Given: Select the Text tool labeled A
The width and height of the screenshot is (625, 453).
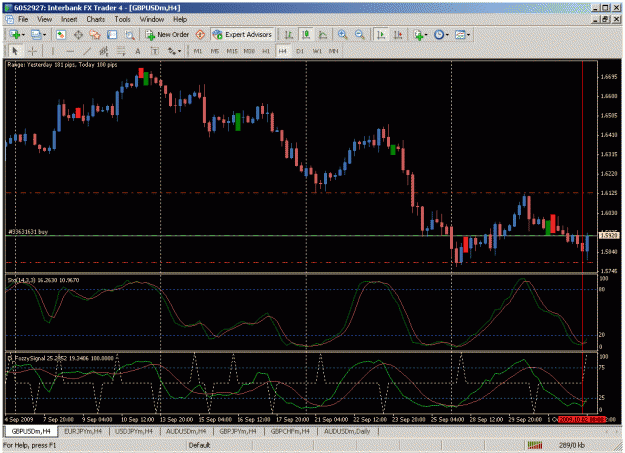Looking at the screenshot, I should pos(138,51).
